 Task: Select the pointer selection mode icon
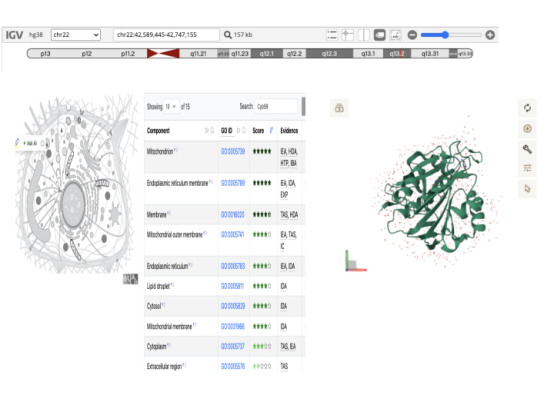[527, 189]
